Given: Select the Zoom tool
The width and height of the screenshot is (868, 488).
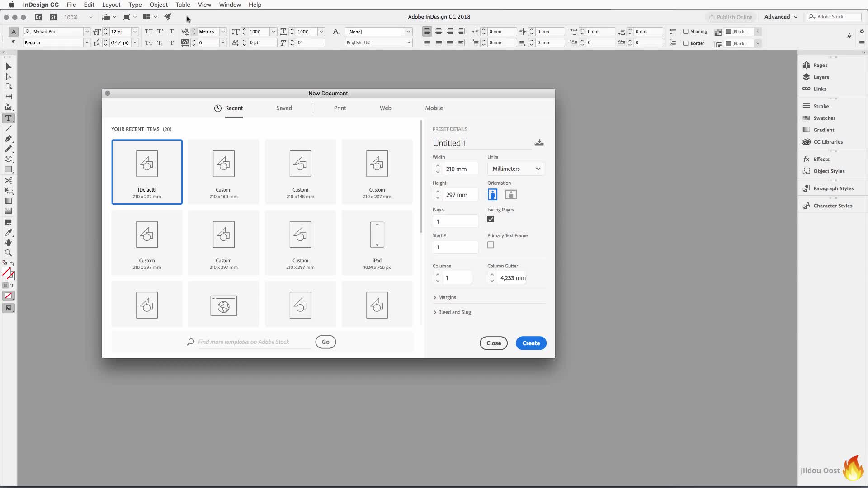Looking at the screenshot, I should [8, 253].
